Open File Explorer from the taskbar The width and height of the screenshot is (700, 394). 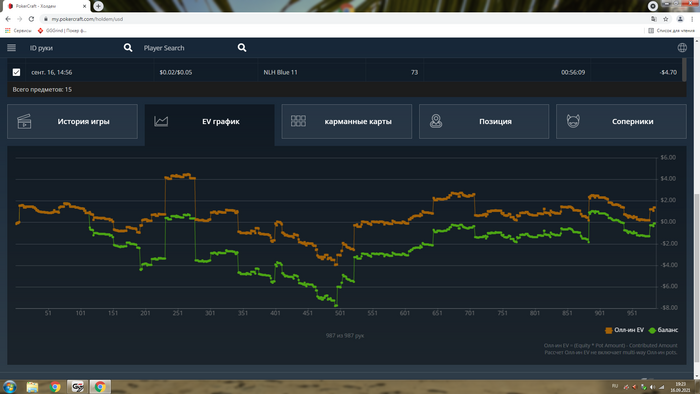32,386
